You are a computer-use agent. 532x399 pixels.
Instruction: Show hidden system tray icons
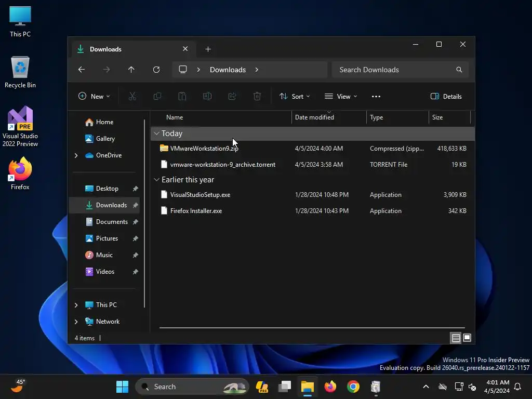click(426, 387)
